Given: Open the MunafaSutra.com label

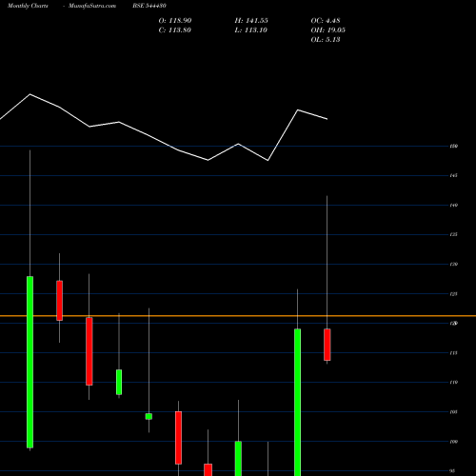Looking at the screenshot, I should (x=92, y=6).
